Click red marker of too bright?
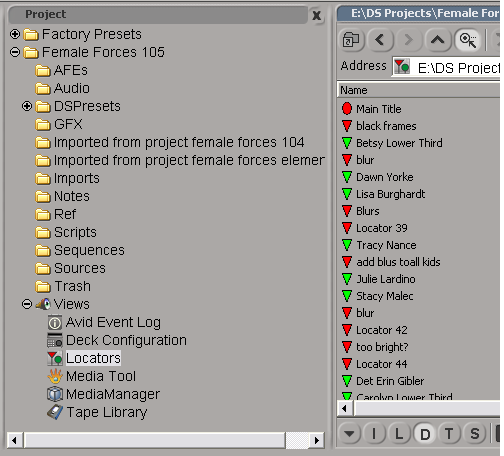 (x=347, y=347)
